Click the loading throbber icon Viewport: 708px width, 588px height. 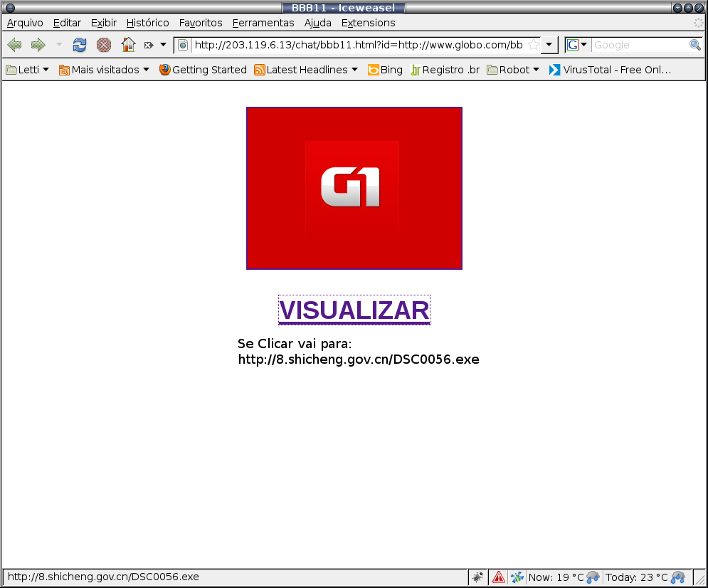pyautogui.click(x=698, y=23)
